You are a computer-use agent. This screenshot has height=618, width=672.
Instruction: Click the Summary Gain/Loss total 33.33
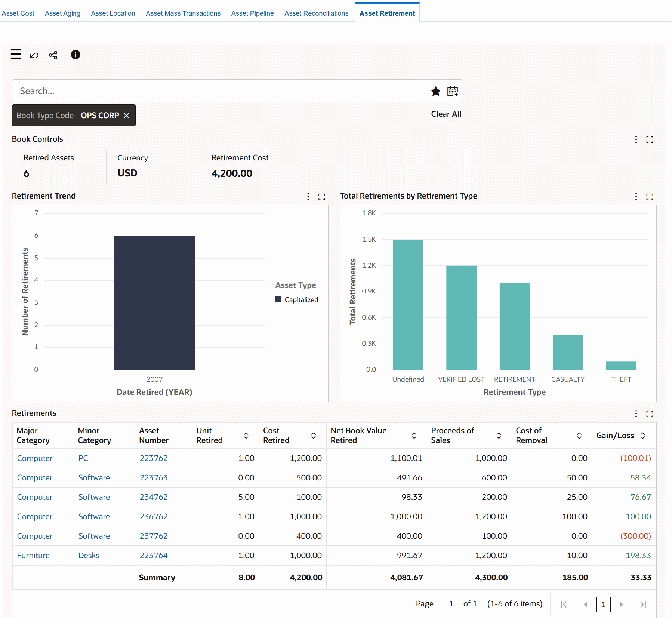click(641, 578)
